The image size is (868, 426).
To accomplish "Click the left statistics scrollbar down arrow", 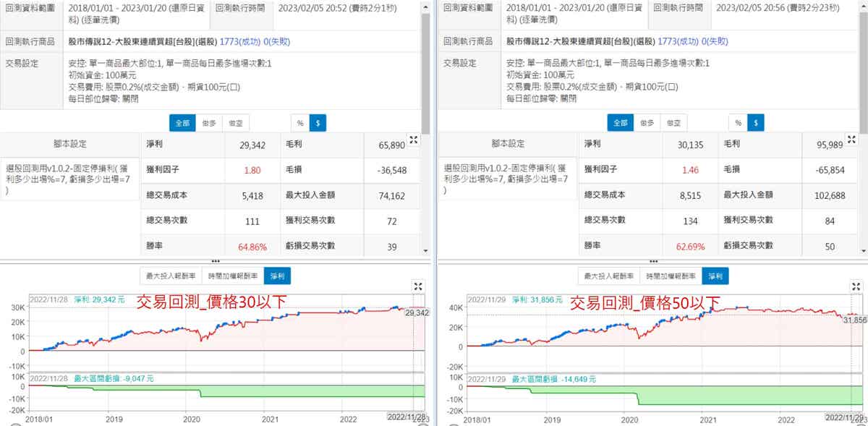I will pyautogui.click(x=426, y=250).
